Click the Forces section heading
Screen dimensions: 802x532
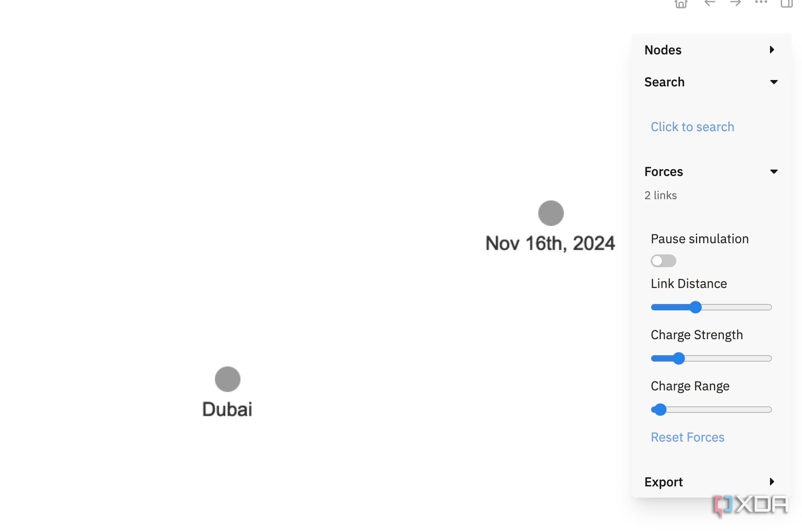[x=664, y=172]
